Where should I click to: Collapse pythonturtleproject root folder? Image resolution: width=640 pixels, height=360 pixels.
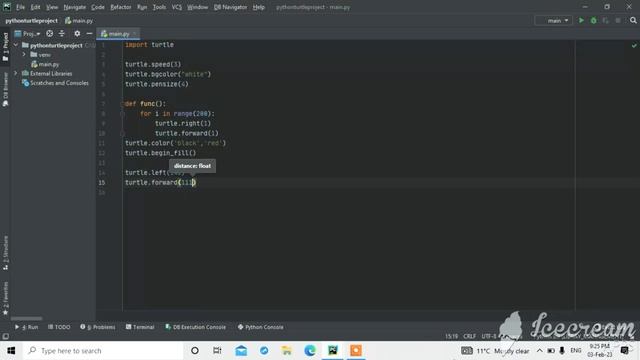pyautogui.click(x=16, y=45)
